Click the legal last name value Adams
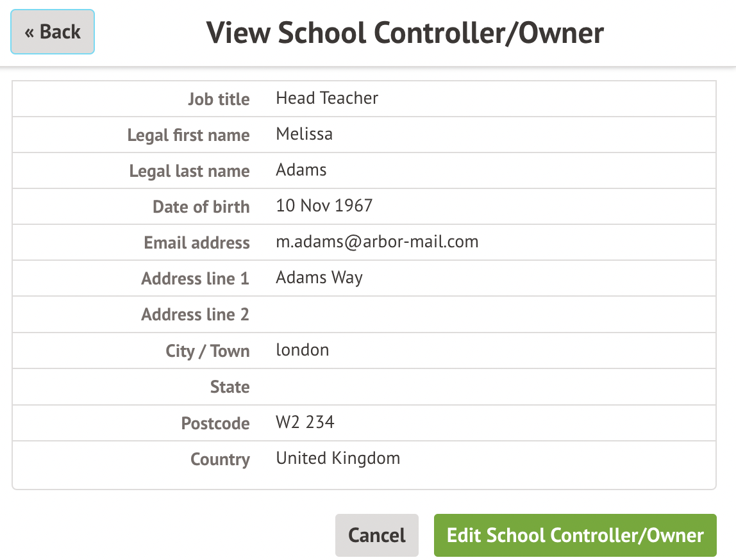The width and height of the screenshot is (736, 560). tap(301, 170)
